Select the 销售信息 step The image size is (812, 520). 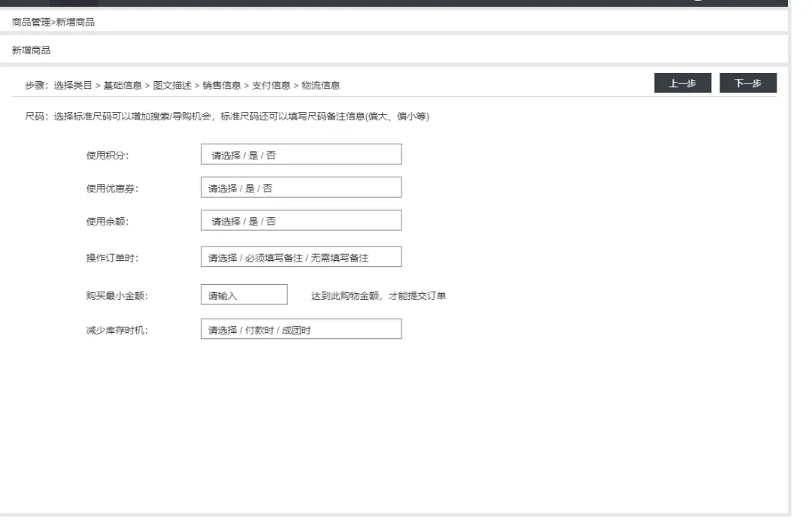(222, 86)
